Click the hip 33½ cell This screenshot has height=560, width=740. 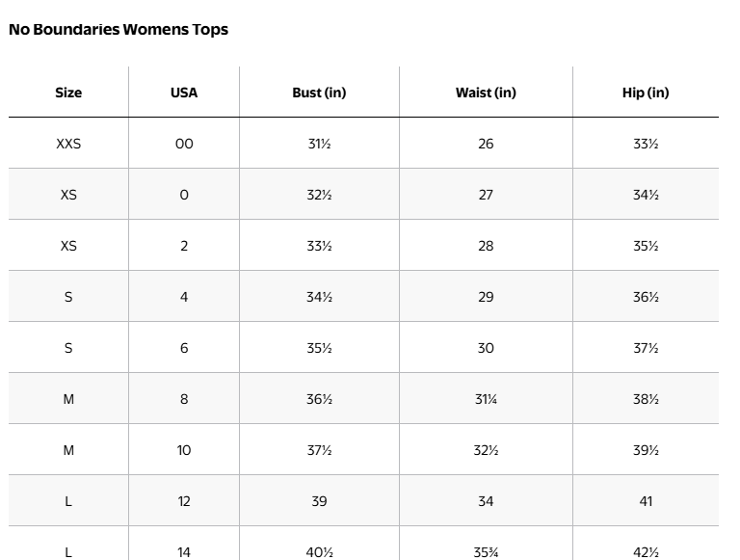(646, 144)
